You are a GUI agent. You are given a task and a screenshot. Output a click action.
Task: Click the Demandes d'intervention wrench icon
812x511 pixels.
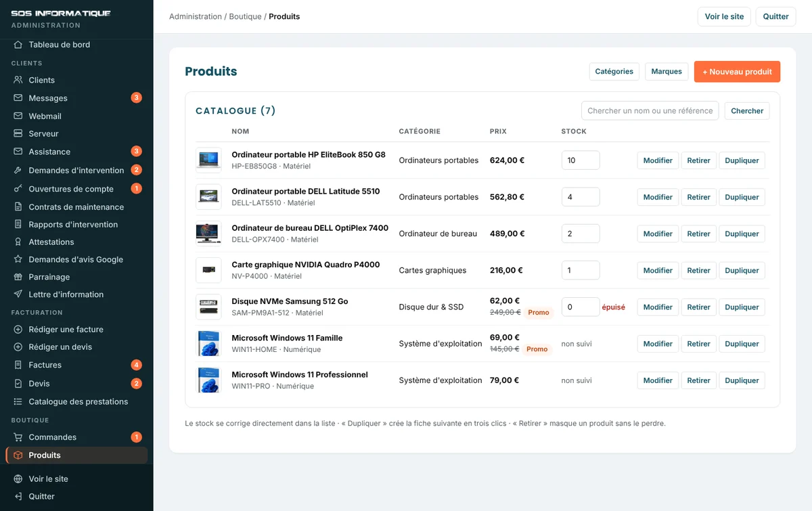pyautogui.click(x=18, y=171)
